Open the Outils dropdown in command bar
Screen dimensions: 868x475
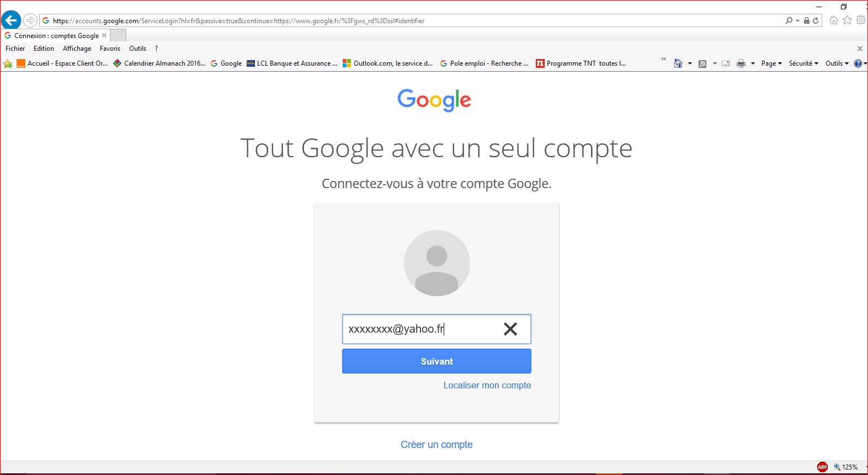[837, 63]
